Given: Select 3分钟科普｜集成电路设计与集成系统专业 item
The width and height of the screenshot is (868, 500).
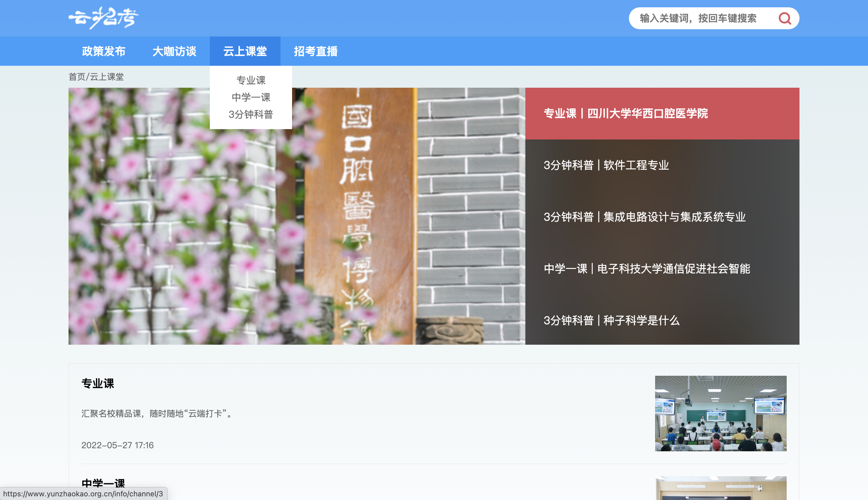Looking at the screenshot, I should pos(662,217).
